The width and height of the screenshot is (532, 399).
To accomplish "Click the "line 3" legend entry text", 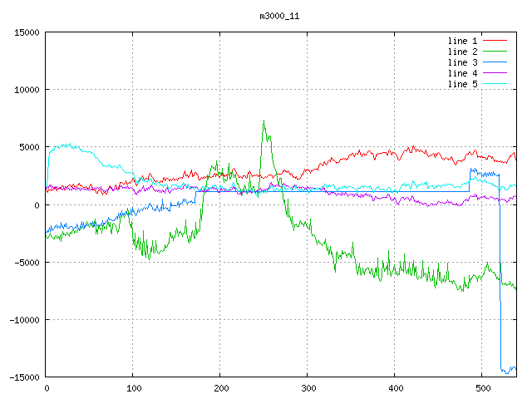I will [x=462, y=62].
